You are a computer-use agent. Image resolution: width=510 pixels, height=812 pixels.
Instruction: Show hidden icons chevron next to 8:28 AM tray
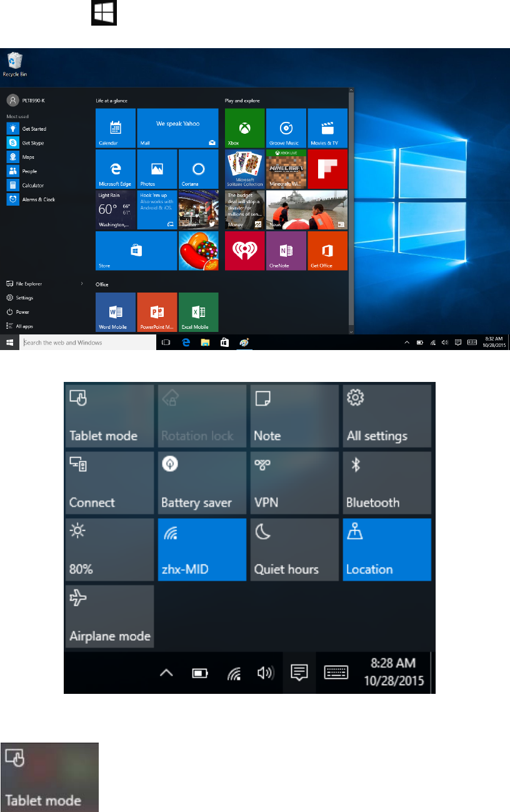tap(166, 673)
